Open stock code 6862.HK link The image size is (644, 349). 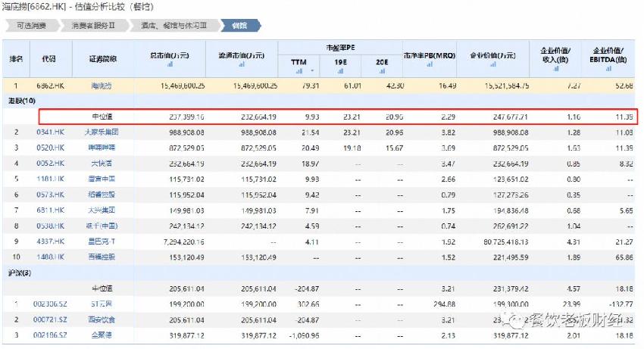[x=50, y=86]
